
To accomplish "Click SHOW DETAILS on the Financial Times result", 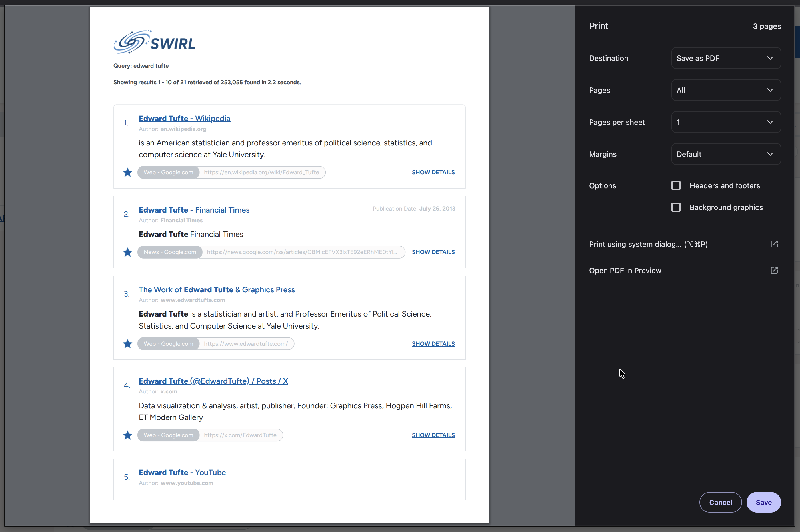I will pos(433,252).
